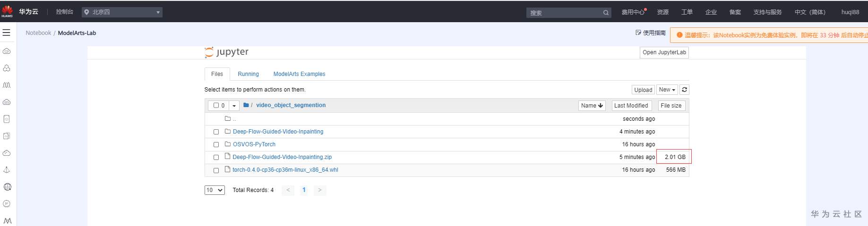Image resolution: width=868 pixels, height=226 pixels.
Task: Click file icon beside torch whl file
Action: (228, 169)
